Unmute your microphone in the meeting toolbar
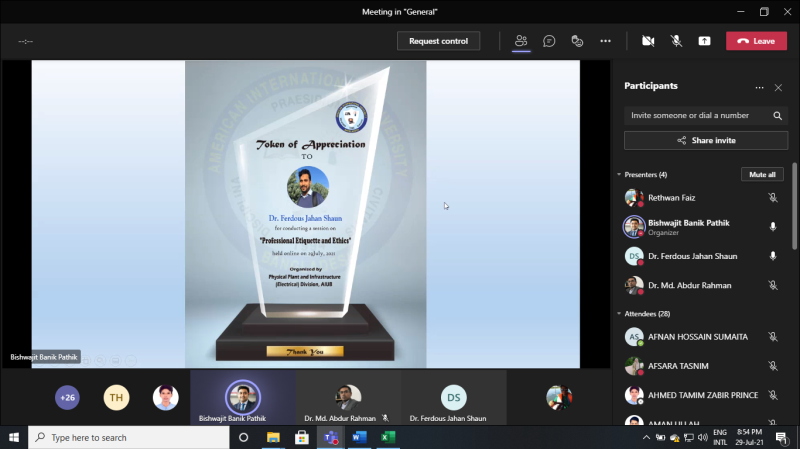This screenshot has width=800, height=449. (x=676, y=41)
